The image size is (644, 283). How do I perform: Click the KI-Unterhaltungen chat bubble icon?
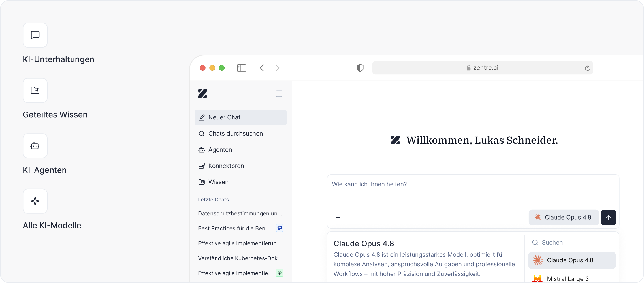point(35,35)
